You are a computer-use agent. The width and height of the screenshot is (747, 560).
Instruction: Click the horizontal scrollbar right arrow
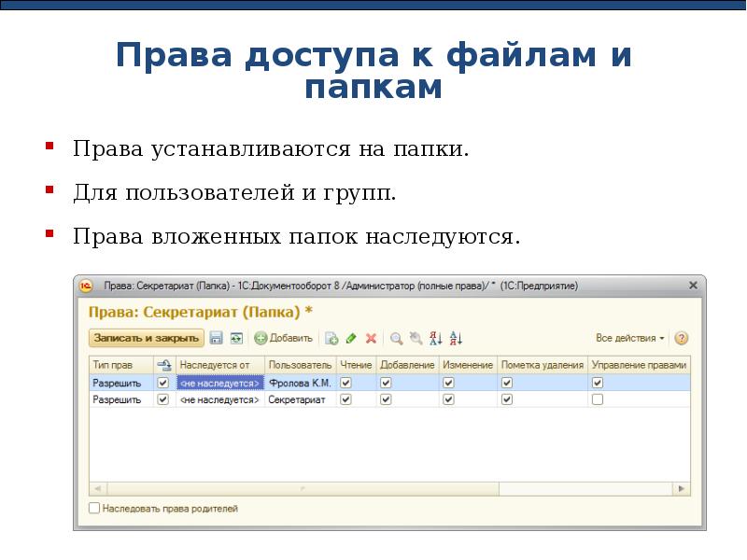[x=684, y=488]
